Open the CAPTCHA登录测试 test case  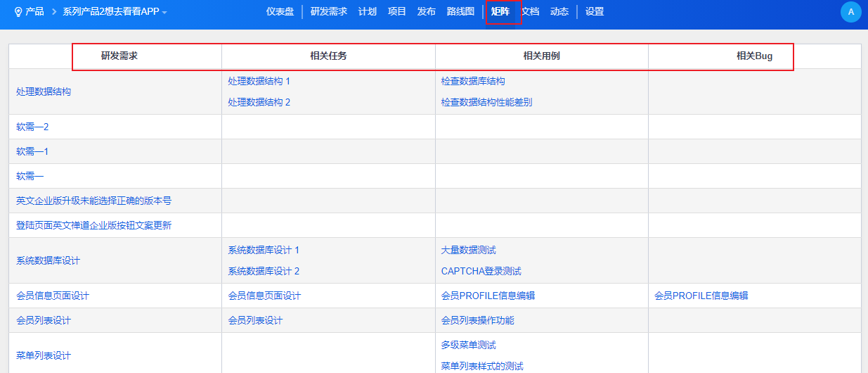tap(481, 271)
